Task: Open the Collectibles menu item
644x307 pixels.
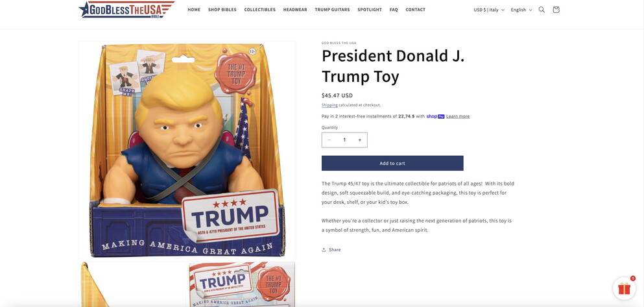Action: pyautogui.click(x=259, y=10)
